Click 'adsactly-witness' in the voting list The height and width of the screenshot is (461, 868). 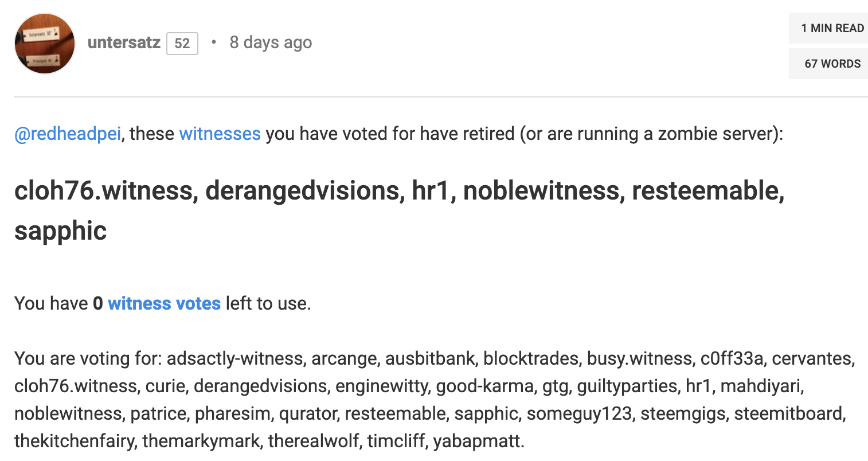click(236, 358)
